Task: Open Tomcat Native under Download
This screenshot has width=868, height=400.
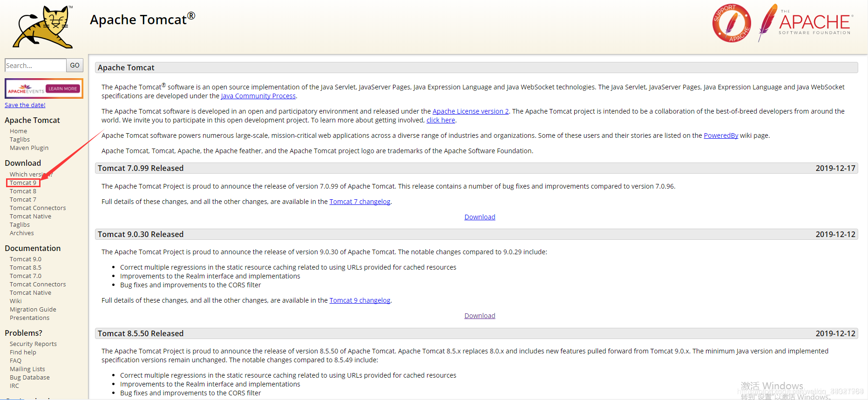Action: 30,216
